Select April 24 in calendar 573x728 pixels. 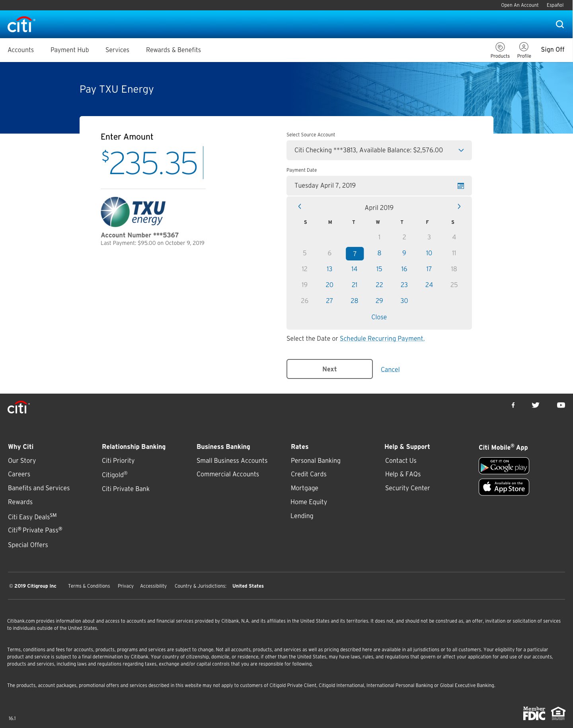[x=429, y=285]
